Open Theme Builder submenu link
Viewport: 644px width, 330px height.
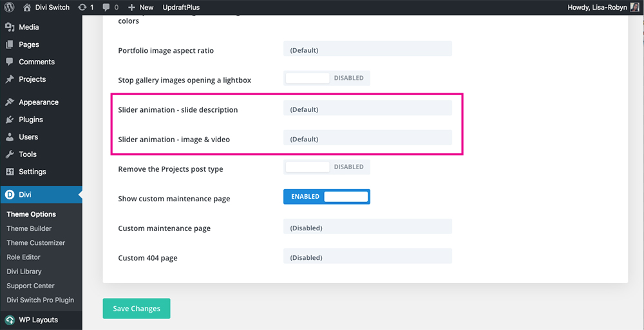[29, 228]
